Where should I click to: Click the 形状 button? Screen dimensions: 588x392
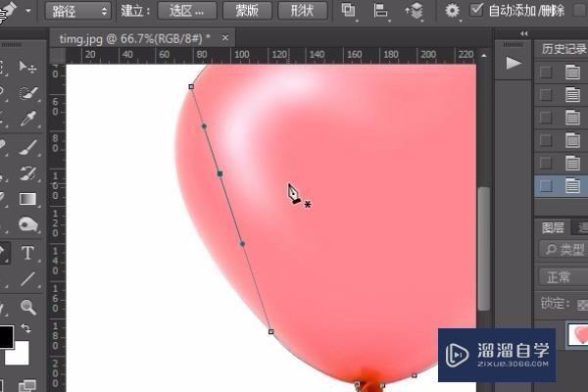pos(302,11)
